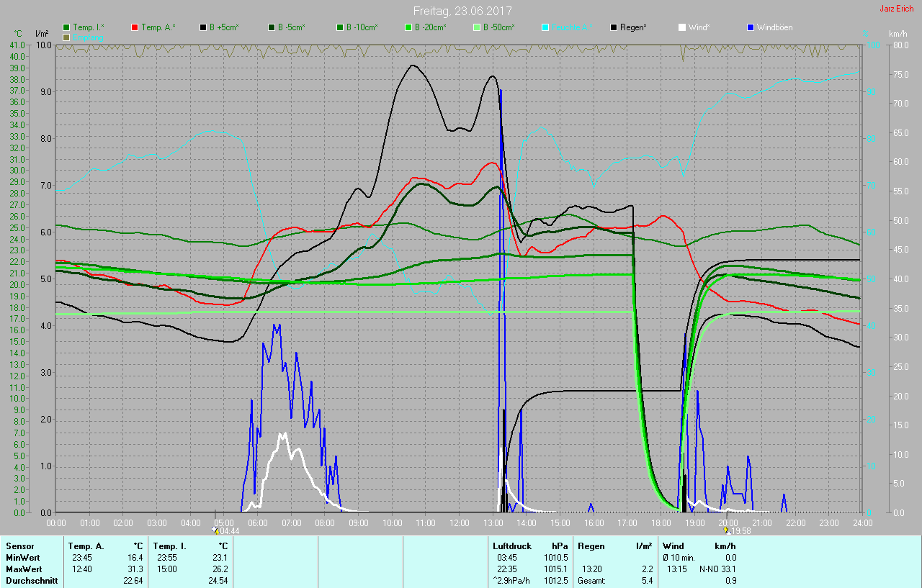Click the rain total value 5.4
The image size is (922, 588).
647,581
